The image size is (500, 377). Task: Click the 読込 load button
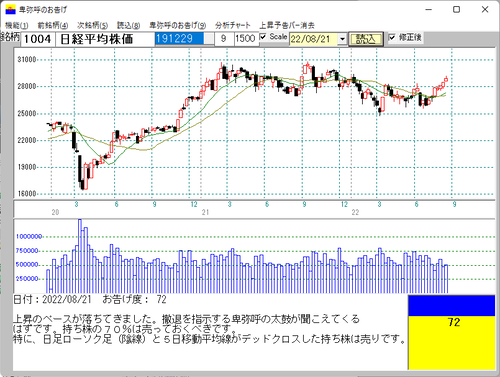(x=366, y=39)
